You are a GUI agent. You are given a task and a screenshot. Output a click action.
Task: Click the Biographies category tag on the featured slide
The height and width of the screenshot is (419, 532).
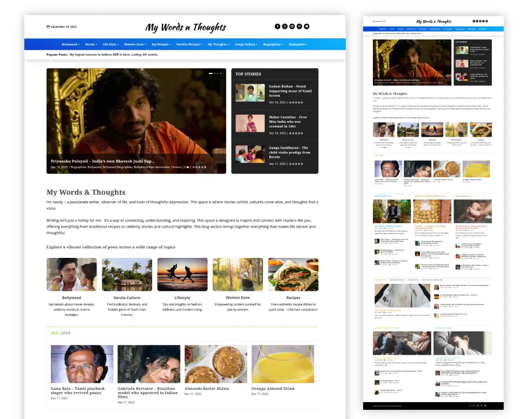(77, 168)
